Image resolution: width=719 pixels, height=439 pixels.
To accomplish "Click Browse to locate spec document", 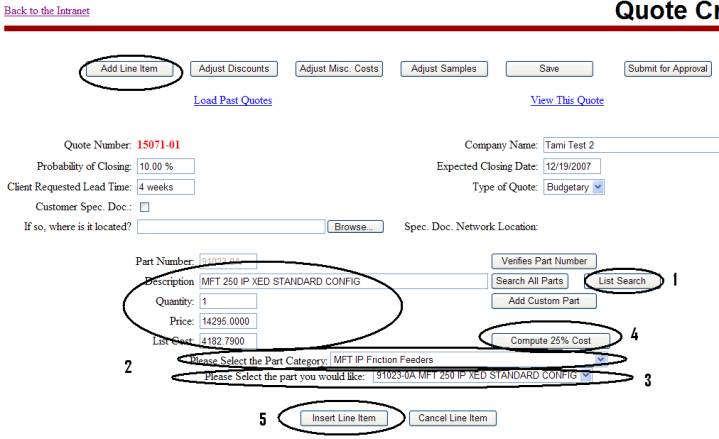I will [355, 227].
